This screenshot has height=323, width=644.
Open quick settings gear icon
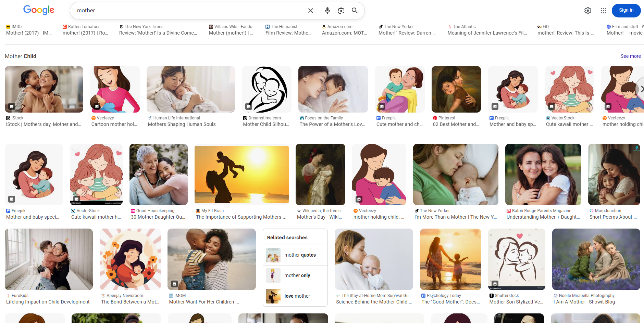(588, 11)
